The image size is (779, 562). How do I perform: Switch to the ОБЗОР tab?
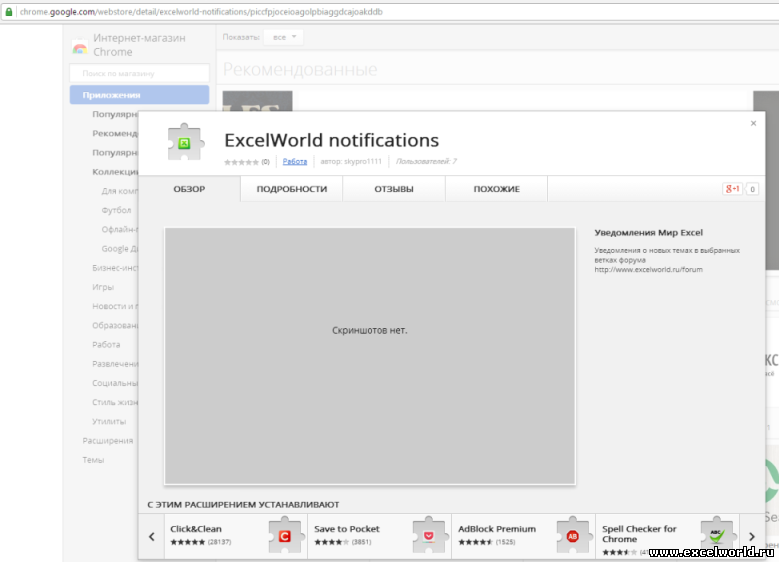pyautogui.click(x=189, y=189)
